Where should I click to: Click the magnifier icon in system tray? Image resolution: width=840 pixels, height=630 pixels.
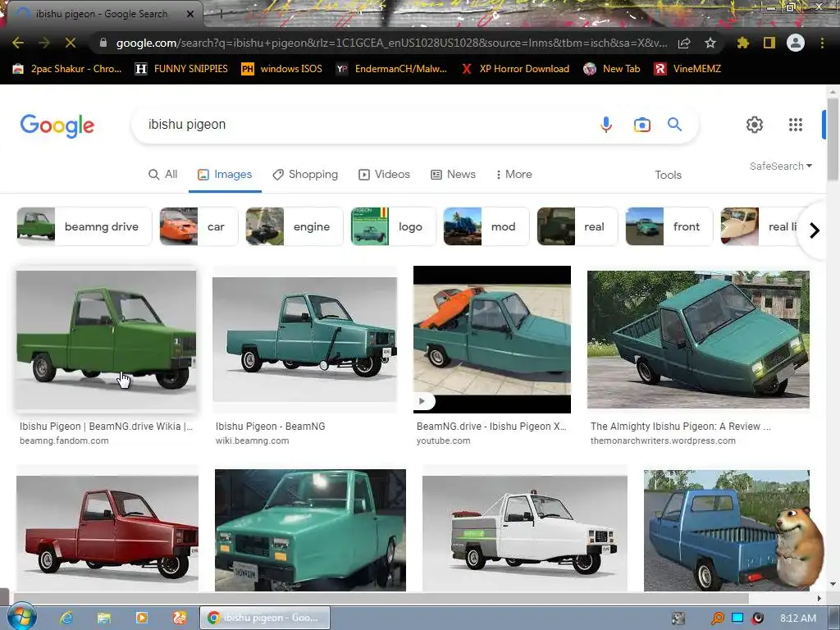(717, 619)
